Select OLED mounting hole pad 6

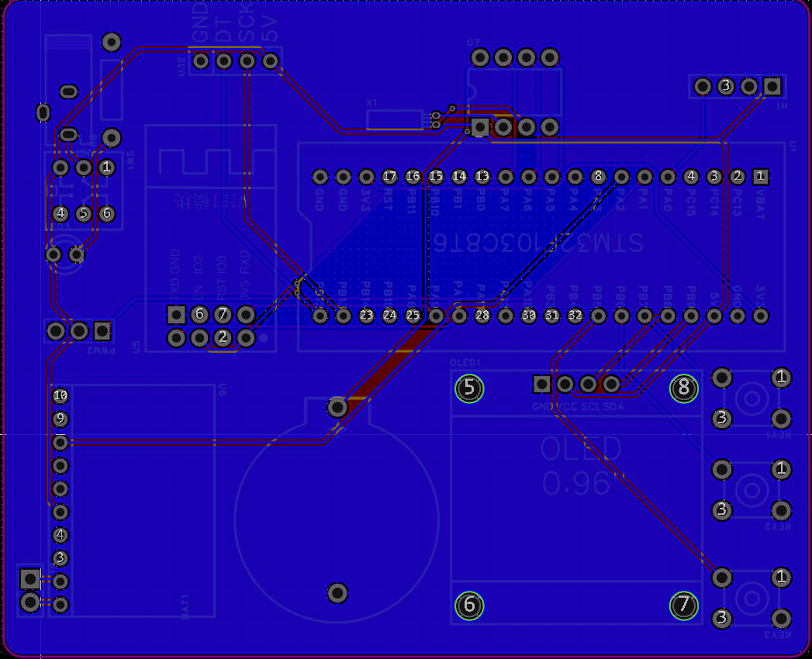469,606
